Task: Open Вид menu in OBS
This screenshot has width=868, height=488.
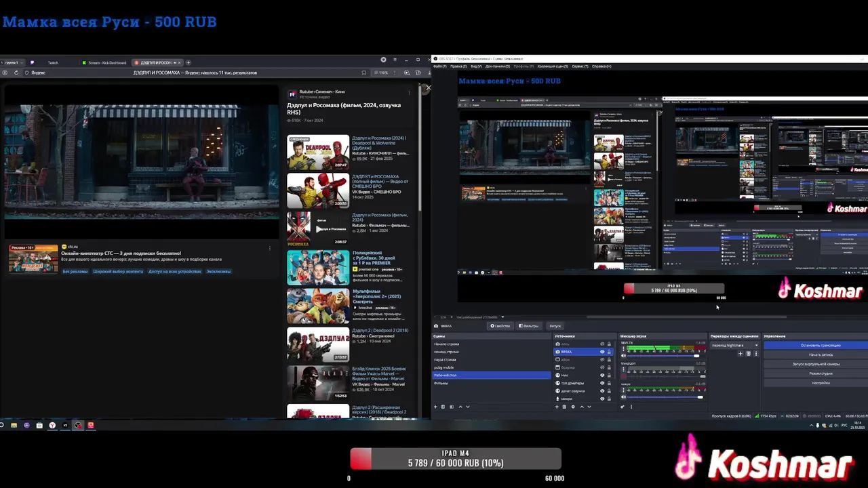Action: pos(476,66)
